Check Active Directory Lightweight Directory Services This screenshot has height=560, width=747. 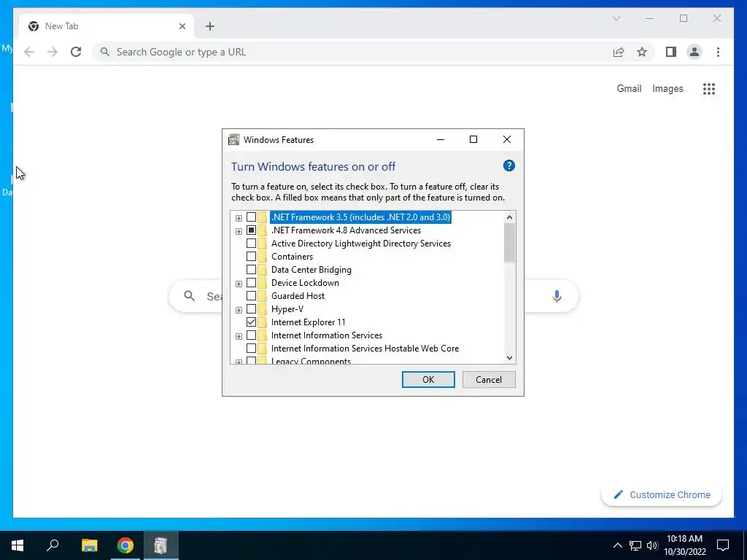pyautogui.click(x=251, y=244)
